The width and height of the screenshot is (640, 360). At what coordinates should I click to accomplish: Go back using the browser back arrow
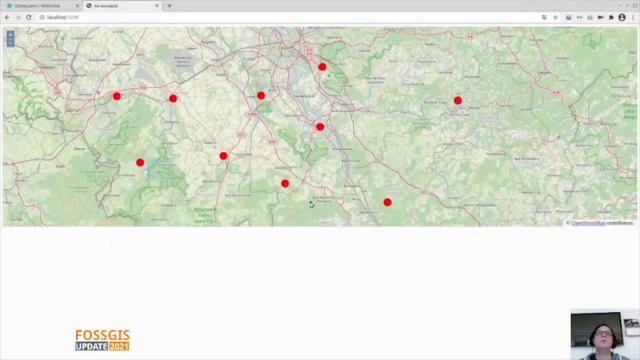pyautogui.click(x=7, y=18)
